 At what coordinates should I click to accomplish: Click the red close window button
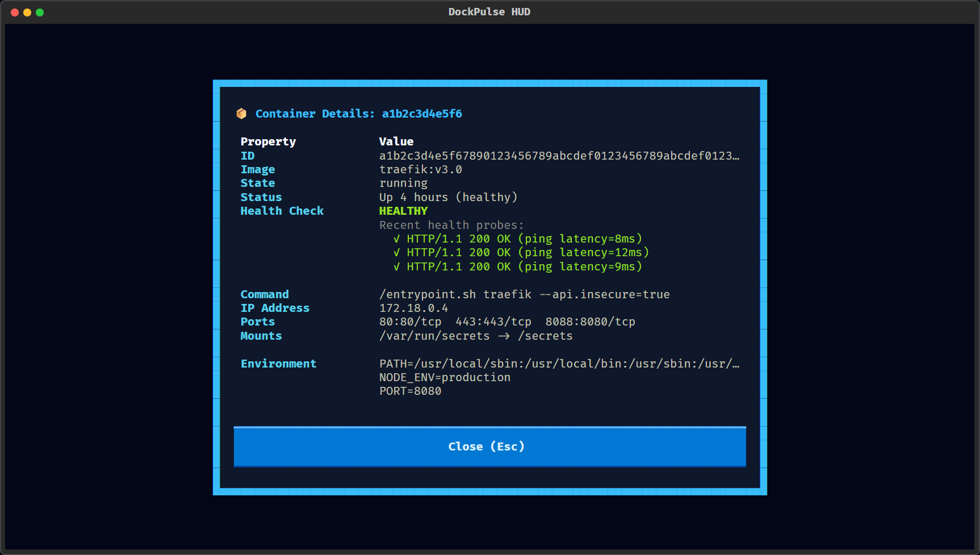(x=15, y=12)
